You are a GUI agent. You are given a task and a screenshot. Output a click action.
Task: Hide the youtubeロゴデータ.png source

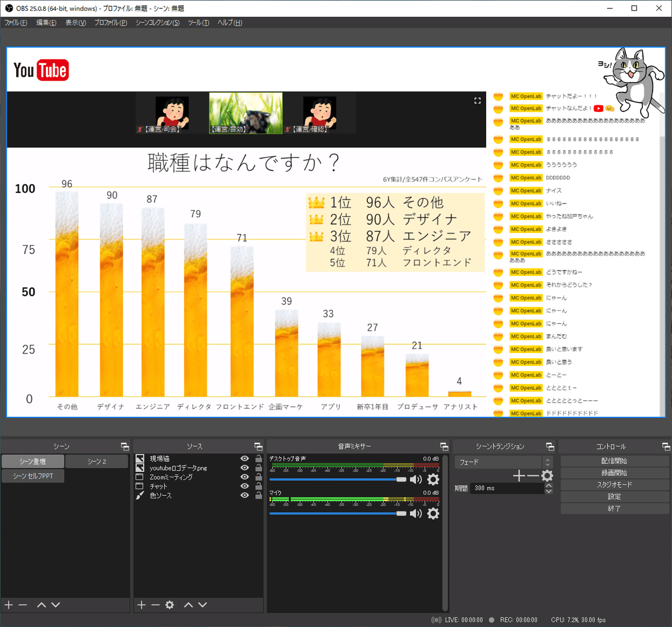245,468
